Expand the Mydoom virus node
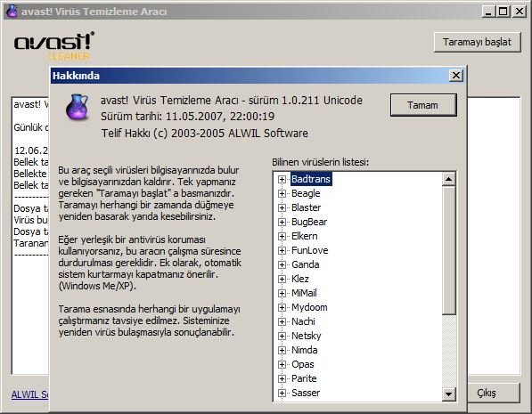 tap(282, 307)
